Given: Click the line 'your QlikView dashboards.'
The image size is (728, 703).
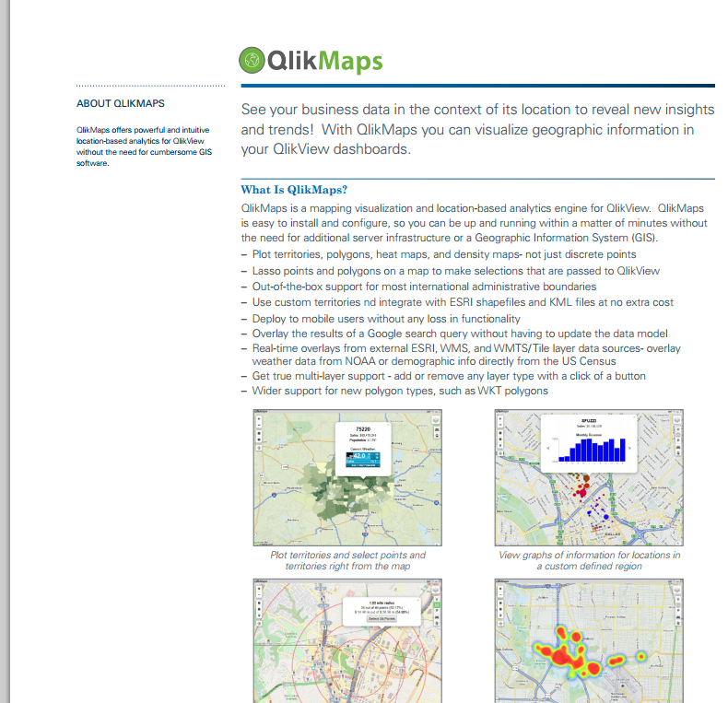Looking at the screenshot, I should (325, 149).
